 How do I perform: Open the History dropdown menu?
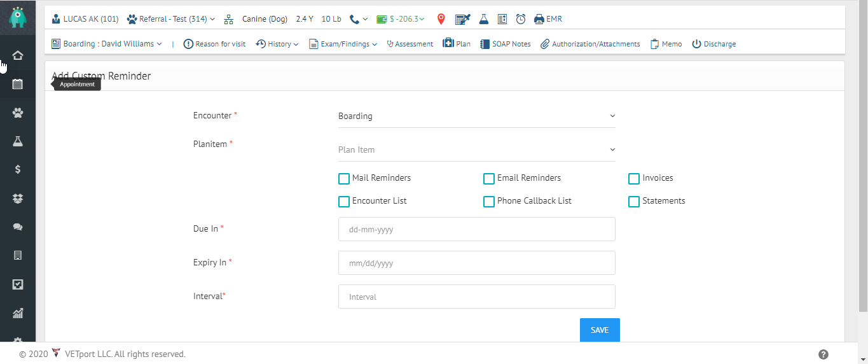coord(277,44)
